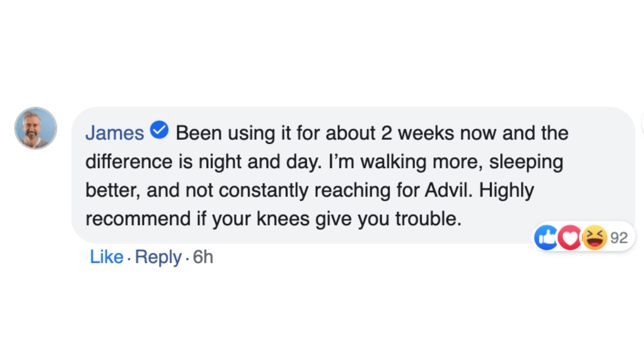Reply to James's comment
The image size is (644, 362).
158,257
